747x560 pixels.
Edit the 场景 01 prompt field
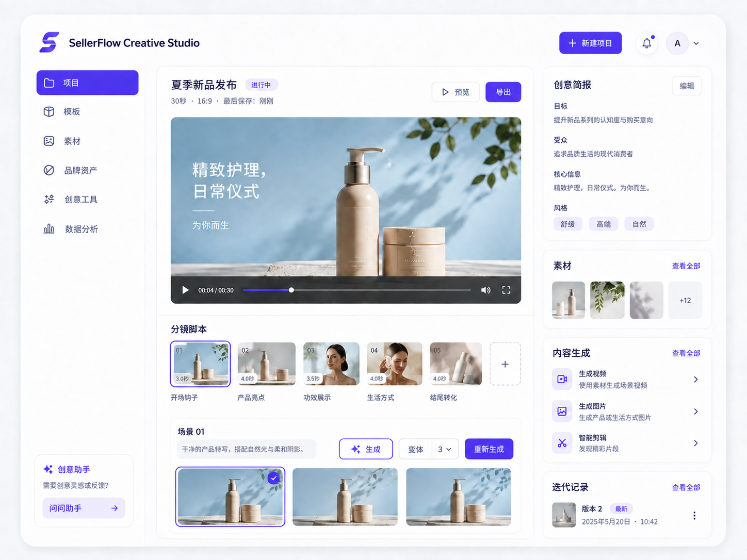pyautogui.click(x=247, y=449)
